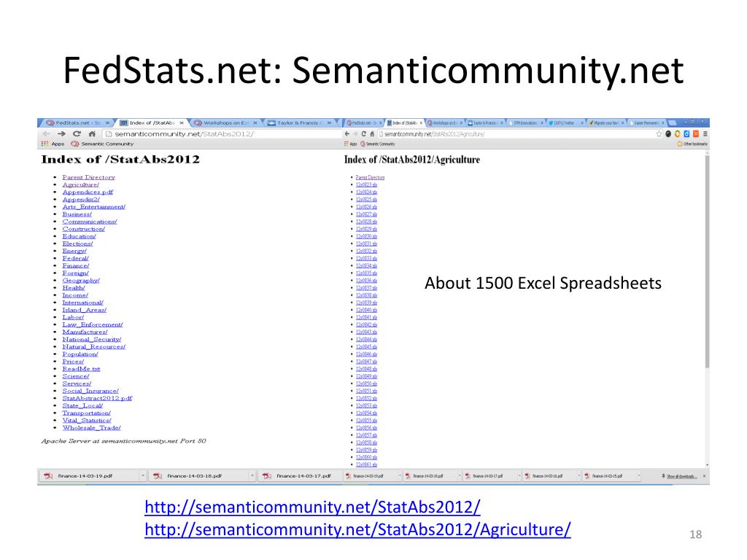Screen dimensions: 747x560
Task: Open the Arts_Entertainment/ folder link
Action: 94,206
